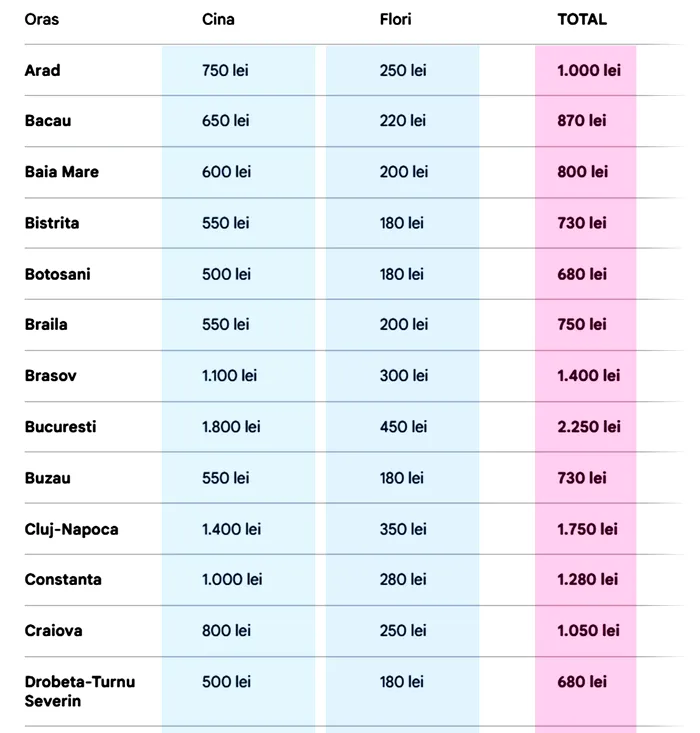Select the total for Bistrita
The image size is (700, 733).
[582, 223]
